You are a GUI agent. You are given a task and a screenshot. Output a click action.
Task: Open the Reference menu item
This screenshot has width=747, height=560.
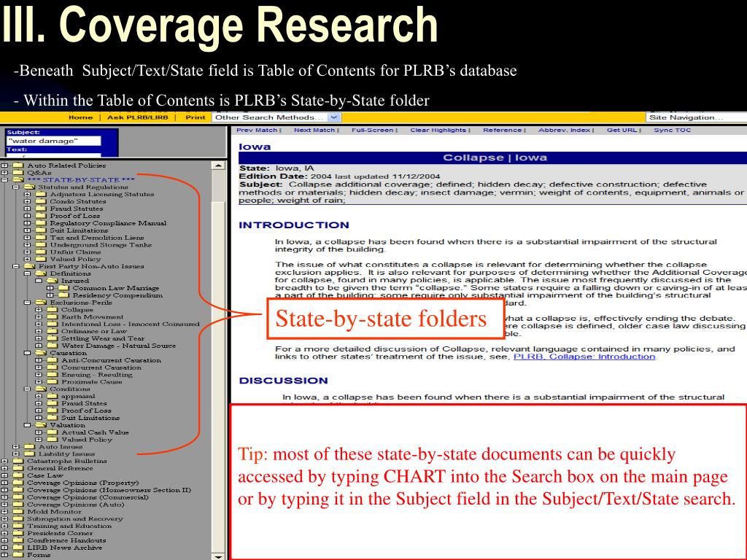pos(502,130)
